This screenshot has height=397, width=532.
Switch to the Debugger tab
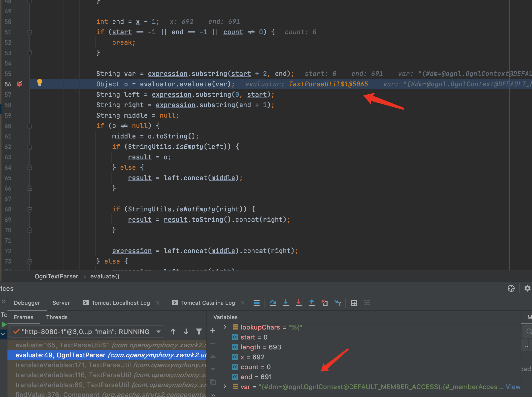coord(27,303)
